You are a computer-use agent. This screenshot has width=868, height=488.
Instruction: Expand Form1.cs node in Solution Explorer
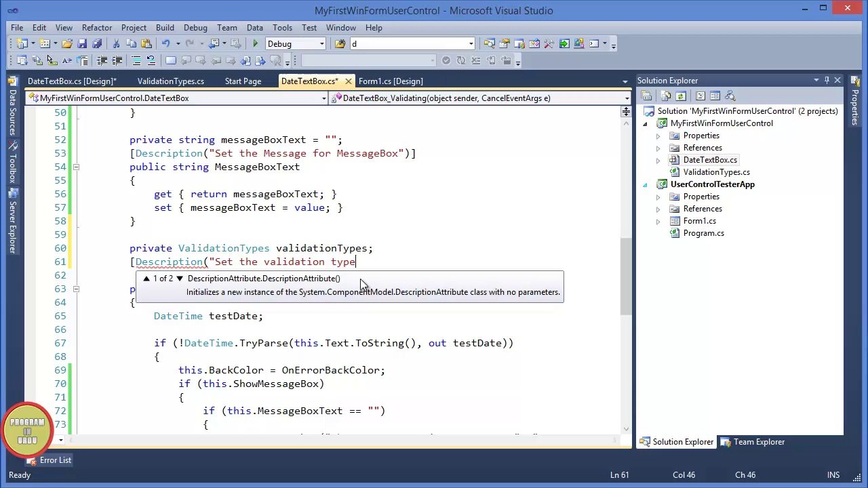click(658, 221)
